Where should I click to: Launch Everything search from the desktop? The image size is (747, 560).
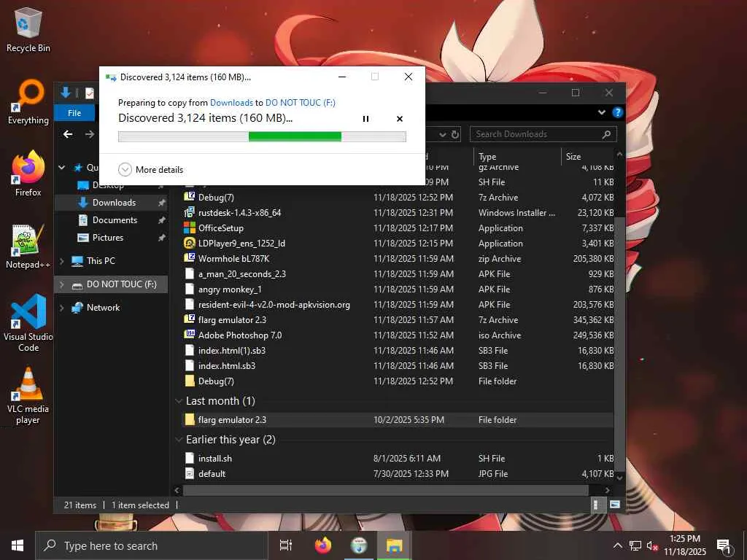28,102
